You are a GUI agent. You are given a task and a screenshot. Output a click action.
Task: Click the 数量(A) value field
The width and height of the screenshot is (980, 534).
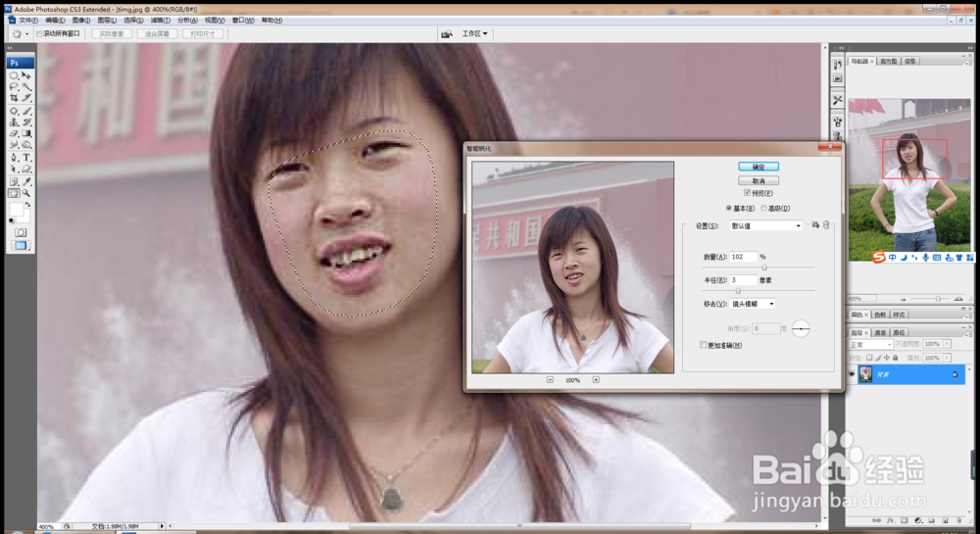[743, 256]
